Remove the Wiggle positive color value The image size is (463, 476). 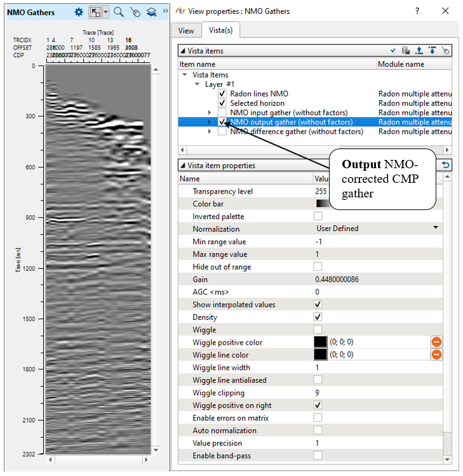[x=437, y=342]
